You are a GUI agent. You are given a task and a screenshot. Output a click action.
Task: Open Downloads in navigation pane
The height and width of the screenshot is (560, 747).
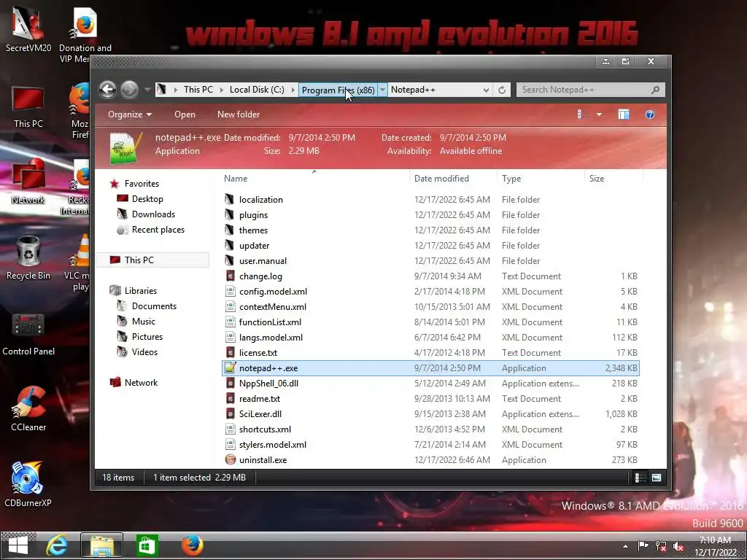(x=153, y=214)
